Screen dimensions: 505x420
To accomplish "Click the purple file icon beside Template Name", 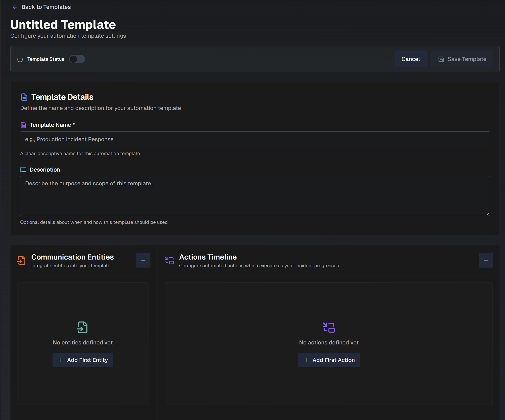I will point(23,125).
